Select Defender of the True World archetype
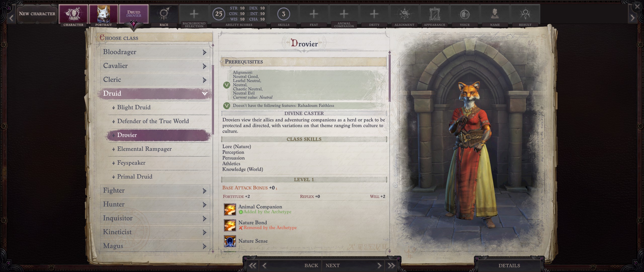This screenshot has width=644, height=272. pos(159,121)
